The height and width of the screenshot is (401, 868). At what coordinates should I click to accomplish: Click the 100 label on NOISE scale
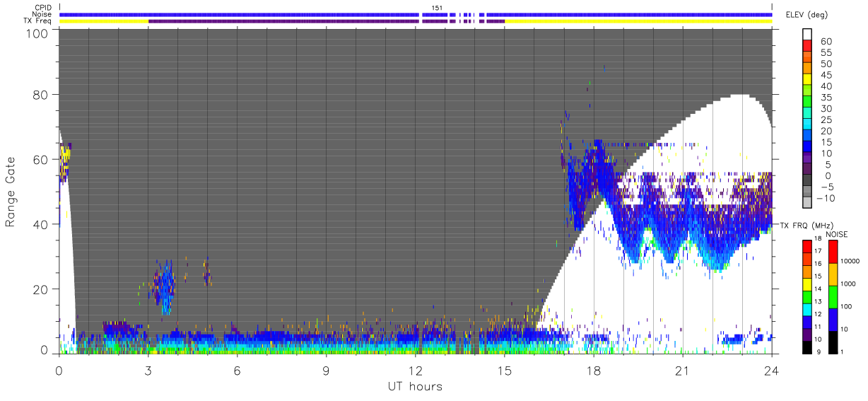click(x=848, y=306)
